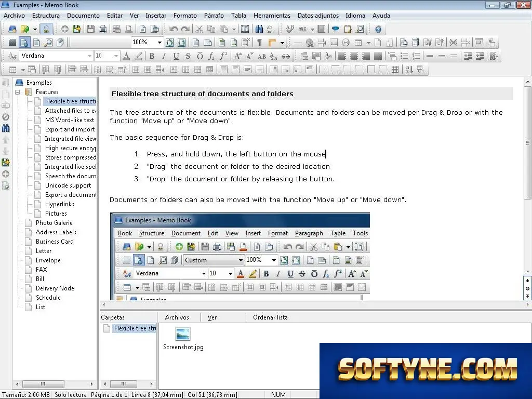Click the spell check AB checkmark icon
The image size is (532, 399).
(x=289, y=29)
